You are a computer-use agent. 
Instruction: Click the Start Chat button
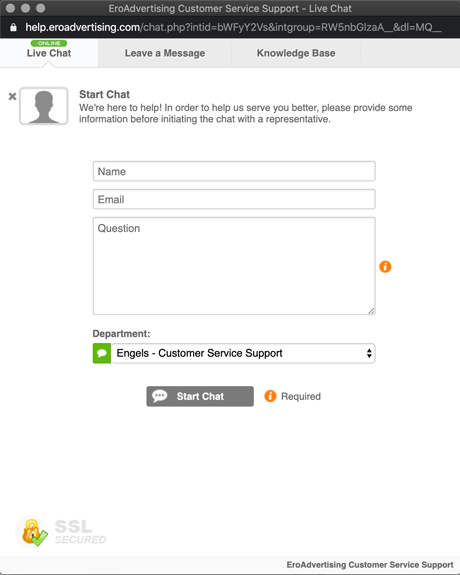(x=200, y=396)
